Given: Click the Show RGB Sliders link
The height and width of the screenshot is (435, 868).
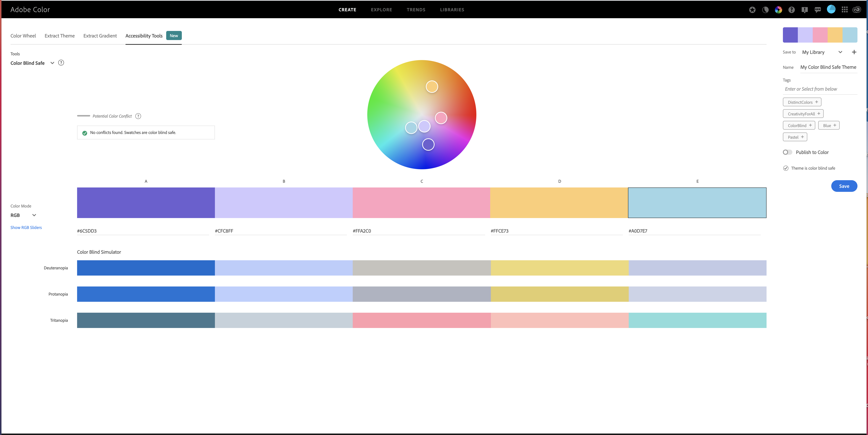Looking at the screenshot, I should pyautogui.click(x=26, y=227).
